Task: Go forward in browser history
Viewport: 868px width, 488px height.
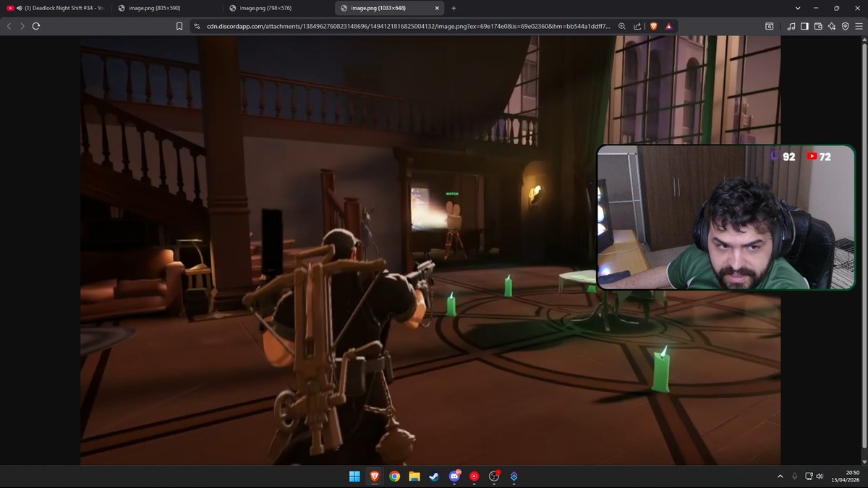Action: (22, 26)
